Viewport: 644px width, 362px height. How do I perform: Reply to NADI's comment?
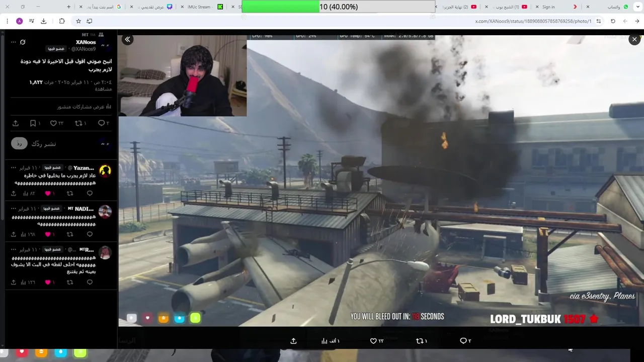[90, 234]
